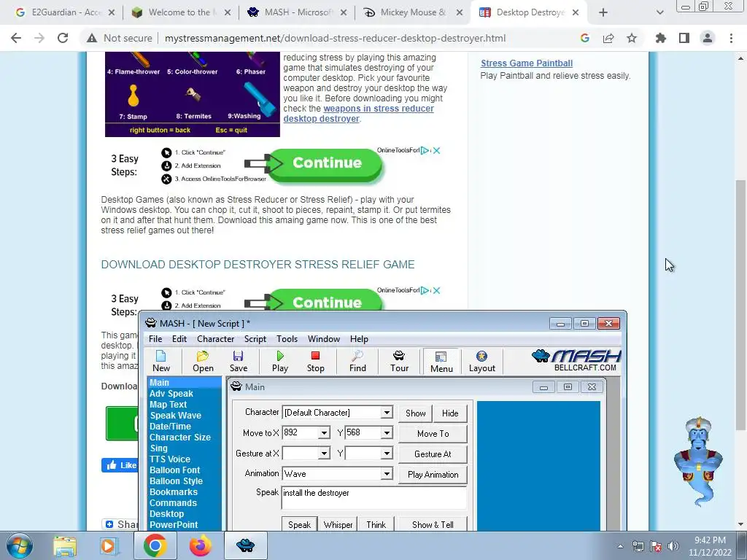Screen dimensions: 747x560
Task: Click the share page icon in the address bar
Action: coord(608,38)
